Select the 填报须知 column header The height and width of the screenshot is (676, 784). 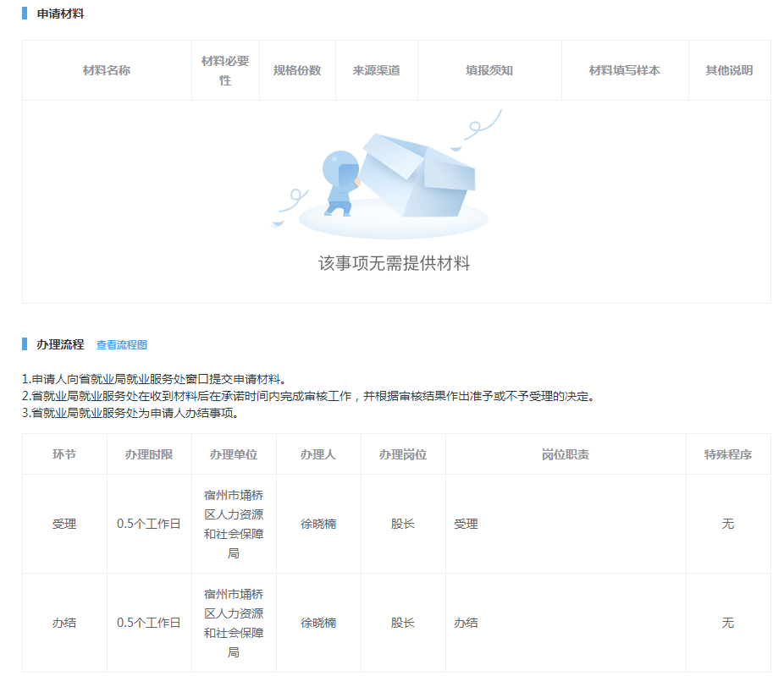[489, 70]
